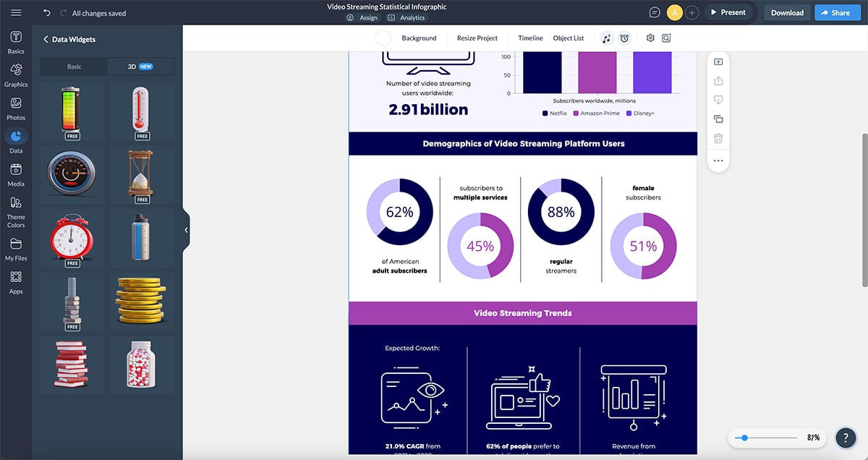Open the Timeline view
This screenshot has height=460, width=868.
tap(530, 38)
